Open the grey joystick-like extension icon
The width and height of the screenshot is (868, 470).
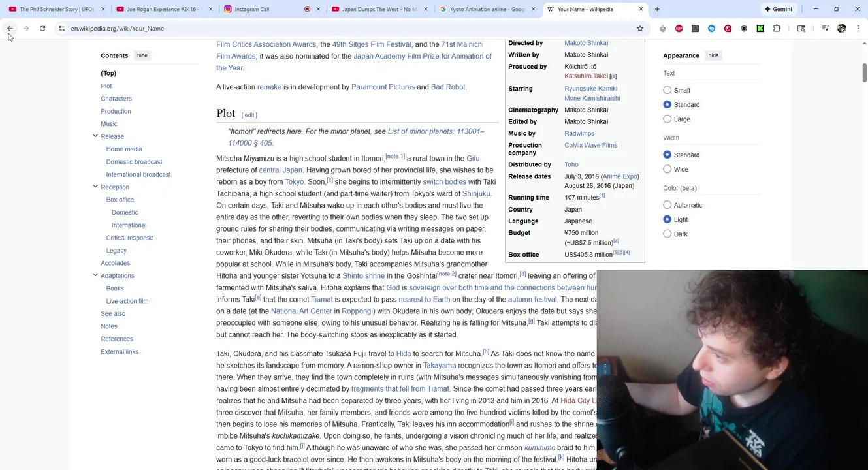click(663, 29)
